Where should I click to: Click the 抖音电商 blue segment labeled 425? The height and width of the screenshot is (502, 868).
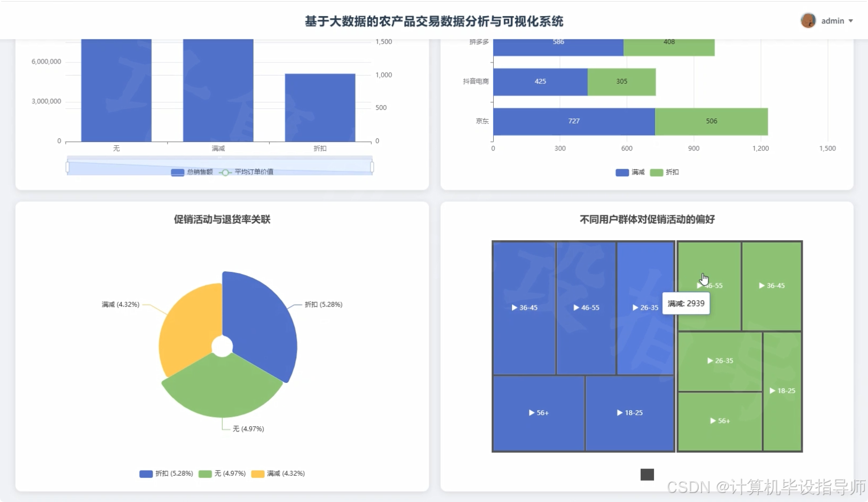pos(540,82)
